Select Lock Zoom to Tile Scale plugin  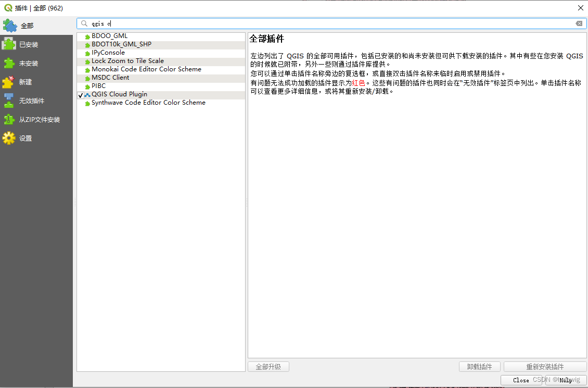coord(127,61)
